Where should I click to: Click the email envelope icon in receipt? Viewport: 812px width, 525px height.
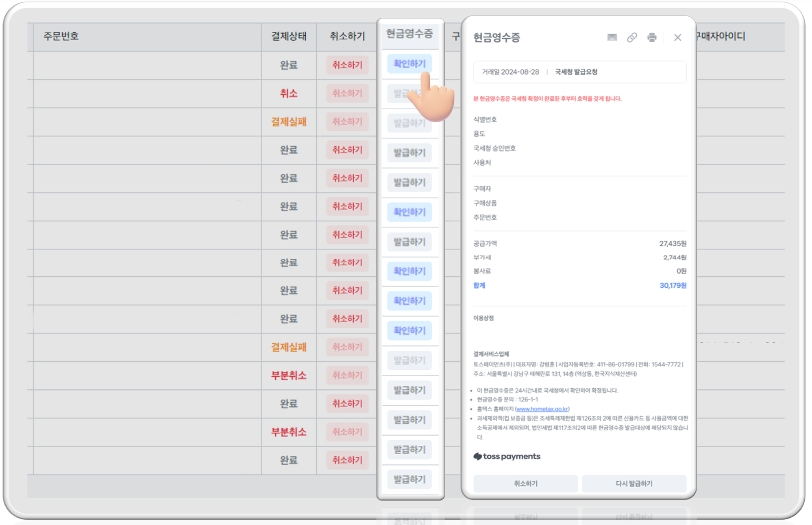pos(612,37)
